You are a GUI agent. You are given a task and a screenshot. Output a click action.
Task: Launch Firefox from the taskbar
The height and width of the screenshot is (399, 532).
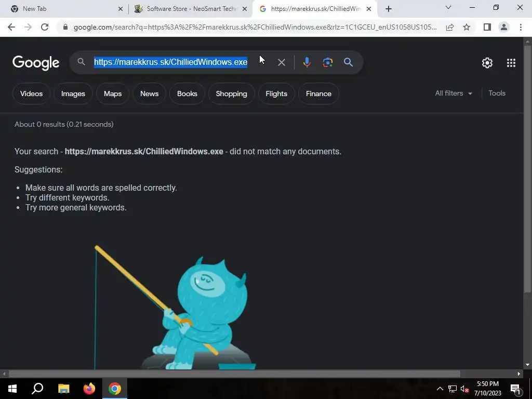pyautogui.click(x=89, y=389)
